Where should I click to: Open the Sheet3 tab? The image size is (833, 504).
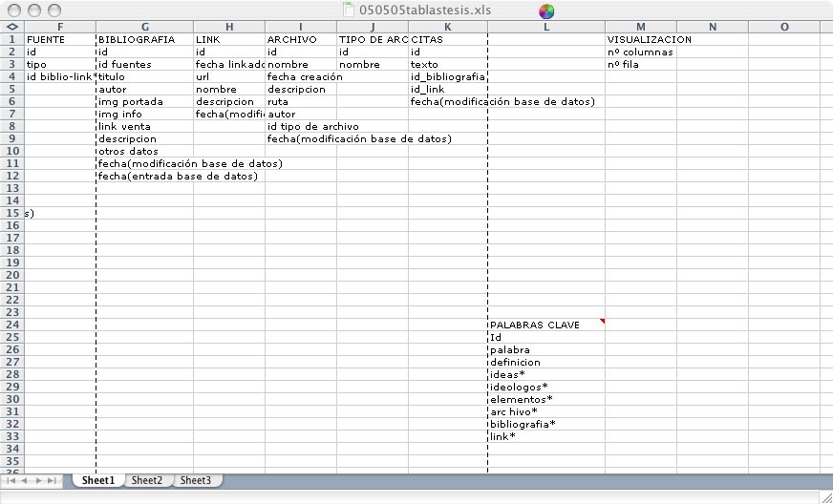click(196, 481)
